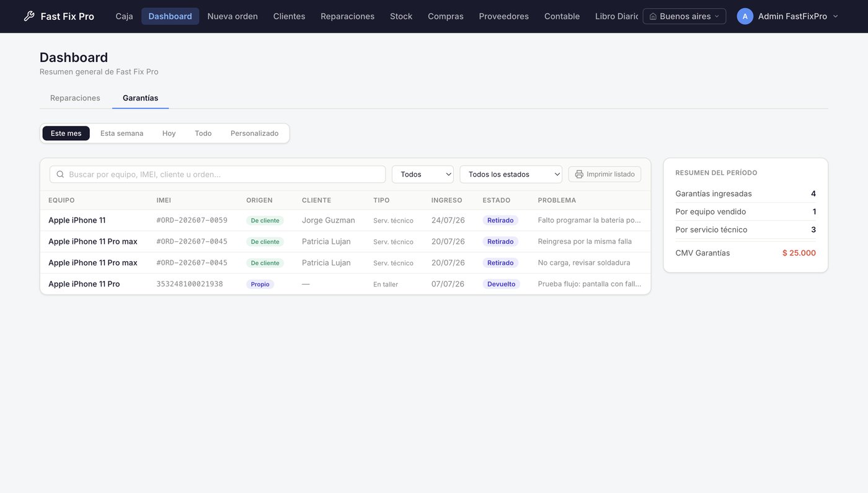Select the Hoy period filter

(x=169, y=133)
